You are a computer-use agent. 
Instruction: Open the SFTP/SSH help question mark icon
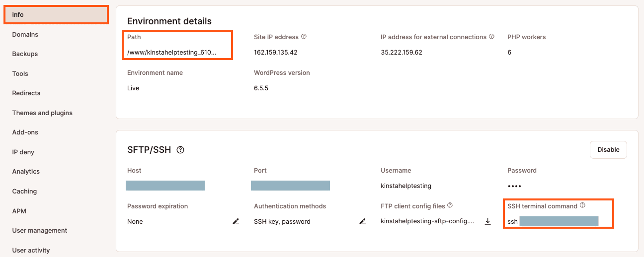click(180, 150)
